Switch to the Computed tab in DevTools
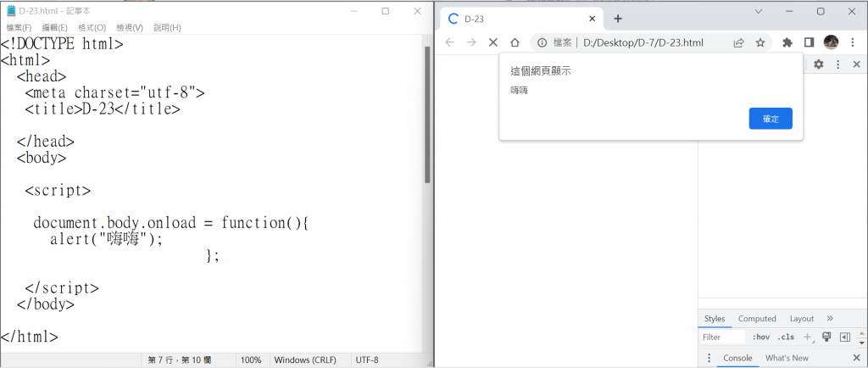 click(757, 319)
